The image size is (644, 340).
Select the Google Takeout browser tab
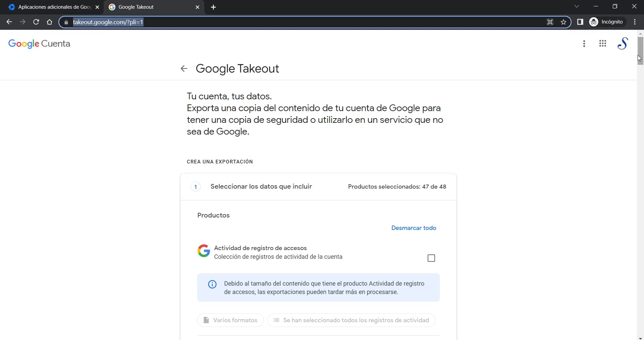click(x=151, y=7)
